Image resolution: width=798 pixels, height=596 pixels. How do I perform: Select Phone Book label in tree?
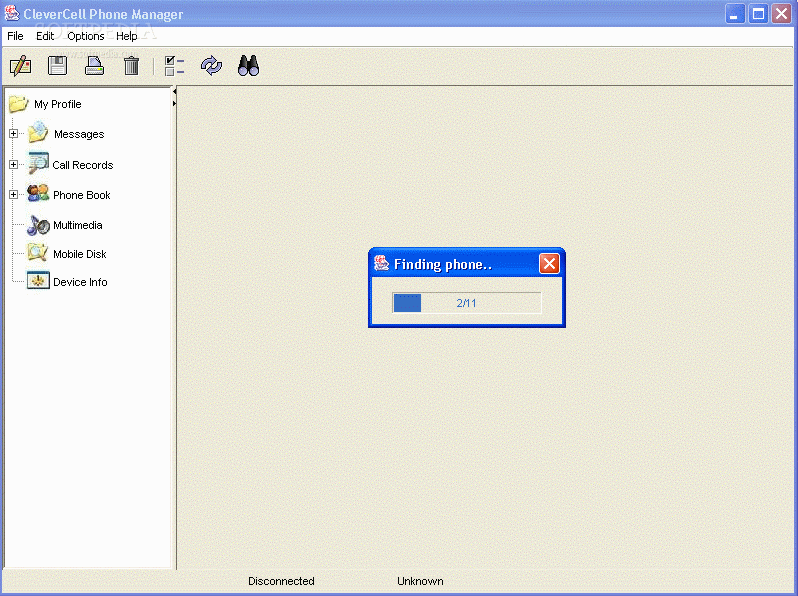coord(81,195)
